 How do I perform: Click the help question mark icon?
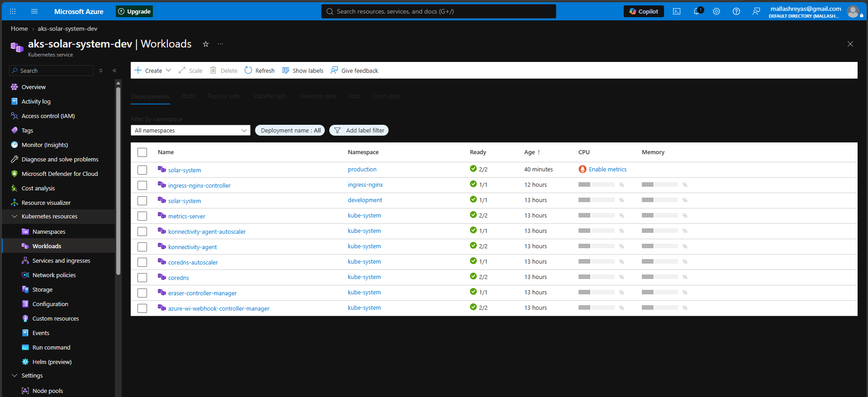point(736,11)
